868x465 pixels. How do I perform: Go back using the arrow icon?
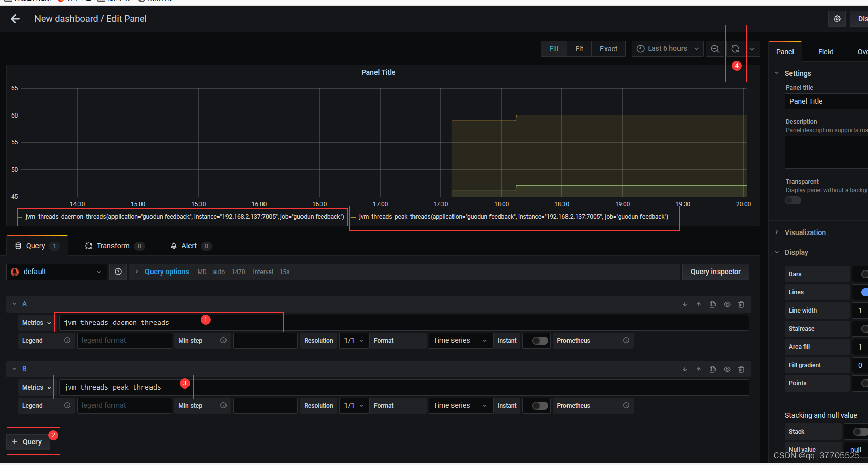coord(15,19)
